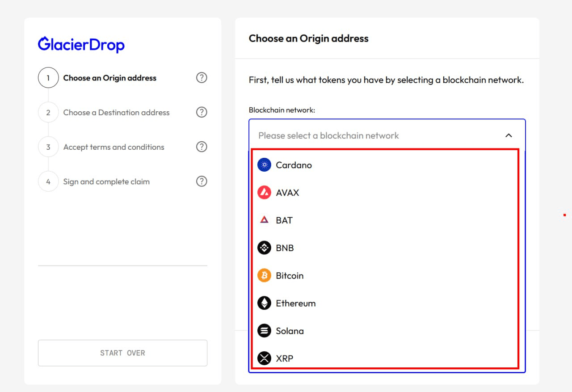The width and height of the screenshot is (572, 392).
Task: Collapse the blockchain network dropdown chevron
Action: [509, 135]
